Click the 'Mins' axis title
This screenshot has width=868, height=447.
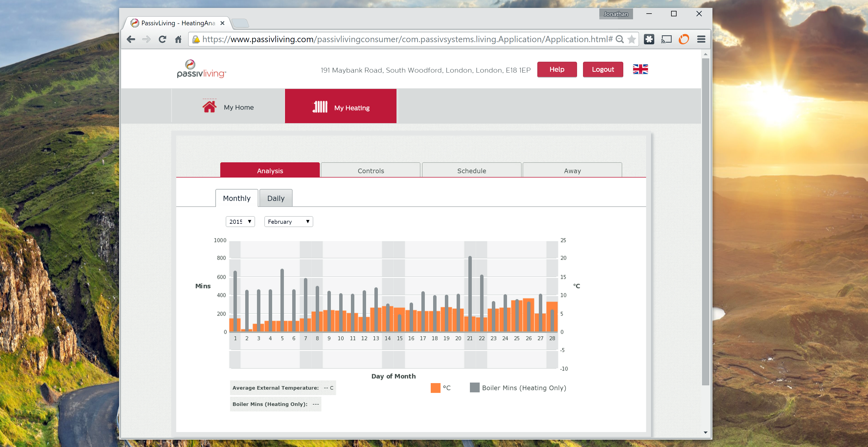tap(203, 286)
